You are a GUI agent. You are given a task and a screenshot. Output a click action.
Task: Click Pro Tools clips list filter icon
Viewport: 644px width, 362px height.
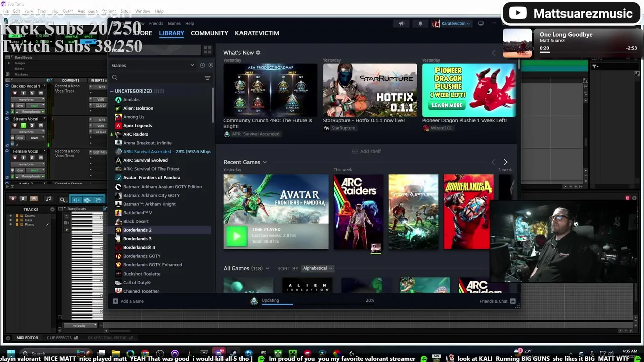click(595, 66)
